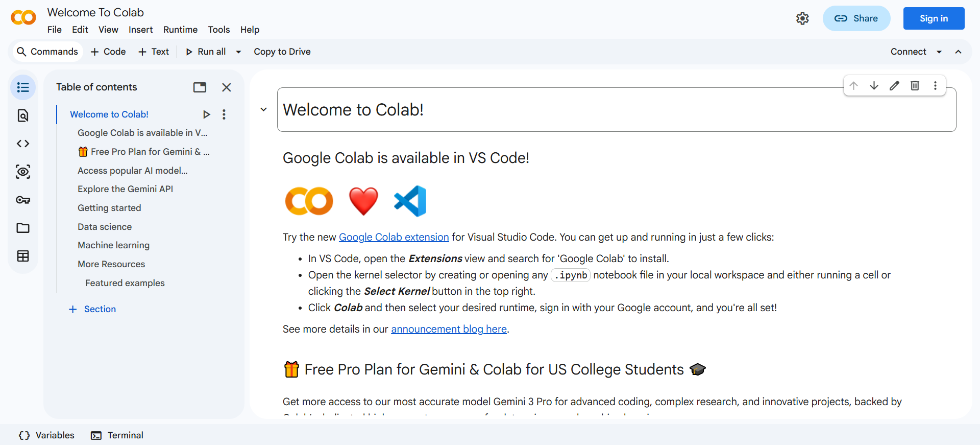Select Machine learning in table of contents
Viewport: 980px width, 445px height.
(113, 245)
